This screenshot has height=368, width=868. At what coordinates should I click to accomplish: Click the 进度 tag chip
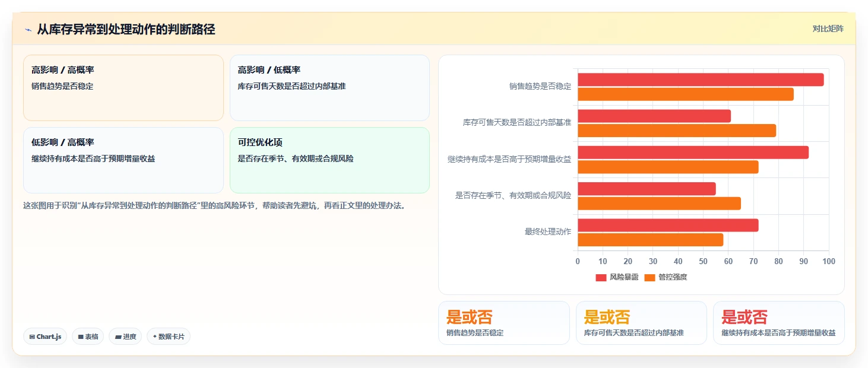tap(125, 337)
